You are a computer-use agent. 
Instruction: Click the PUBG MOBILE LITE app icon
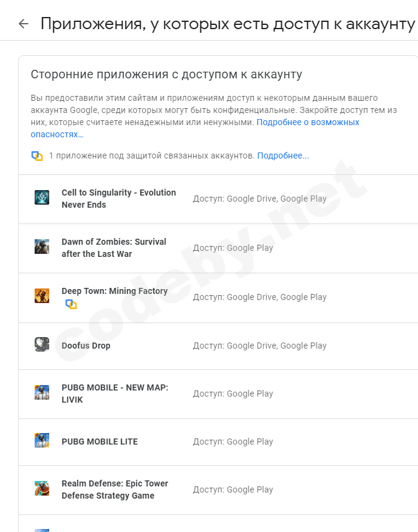pyautogui.click(x=42, y=440)
